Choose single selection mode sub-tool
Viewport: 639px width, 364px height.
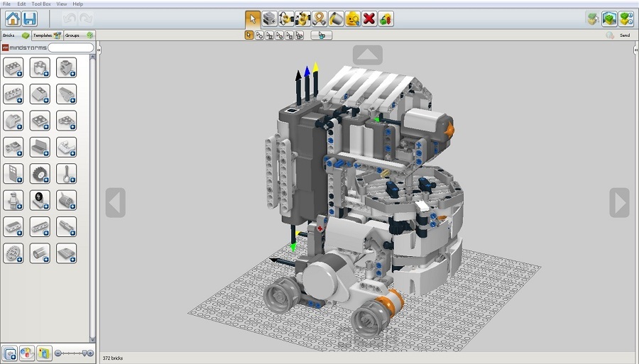(249, 35)
